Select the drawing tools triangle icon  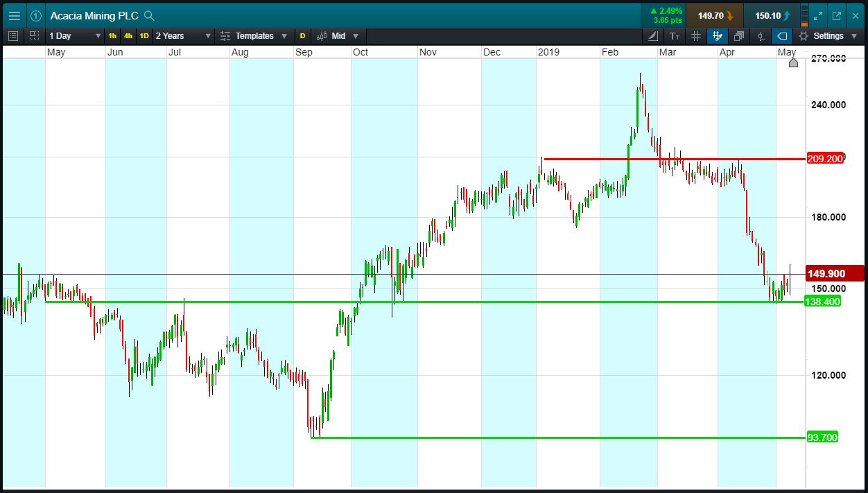coord(654,36)
